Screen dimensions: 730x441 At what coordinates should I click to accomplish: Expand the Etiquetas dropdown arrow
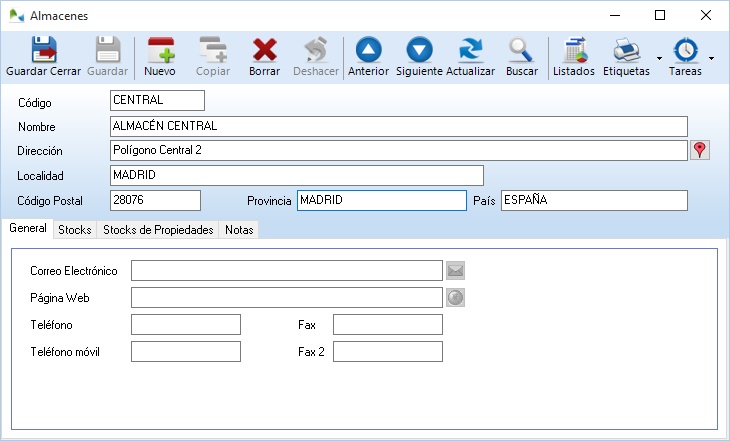[x=659, y=59]
